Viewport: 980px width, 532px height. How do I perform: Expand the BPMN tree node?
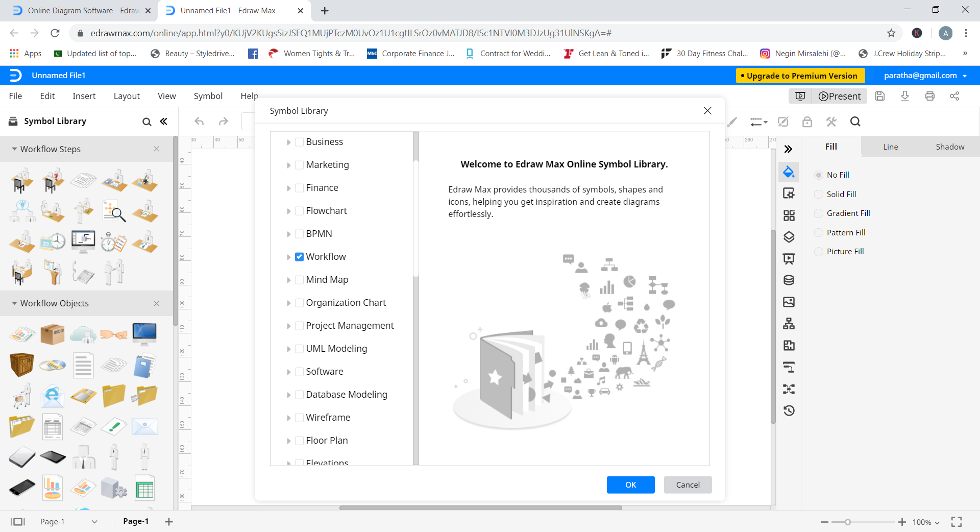click(x=288, y=234)
